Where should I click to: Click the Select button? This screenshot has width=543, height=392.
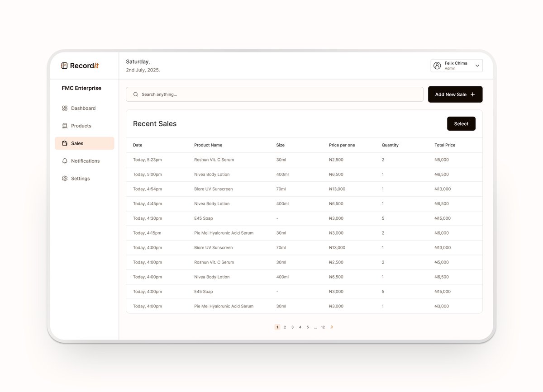(461, 124)
